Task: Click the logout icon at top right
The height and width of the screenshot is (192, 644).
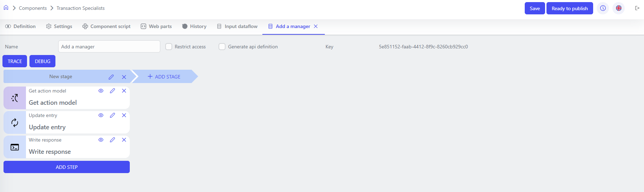Action: 637,8
